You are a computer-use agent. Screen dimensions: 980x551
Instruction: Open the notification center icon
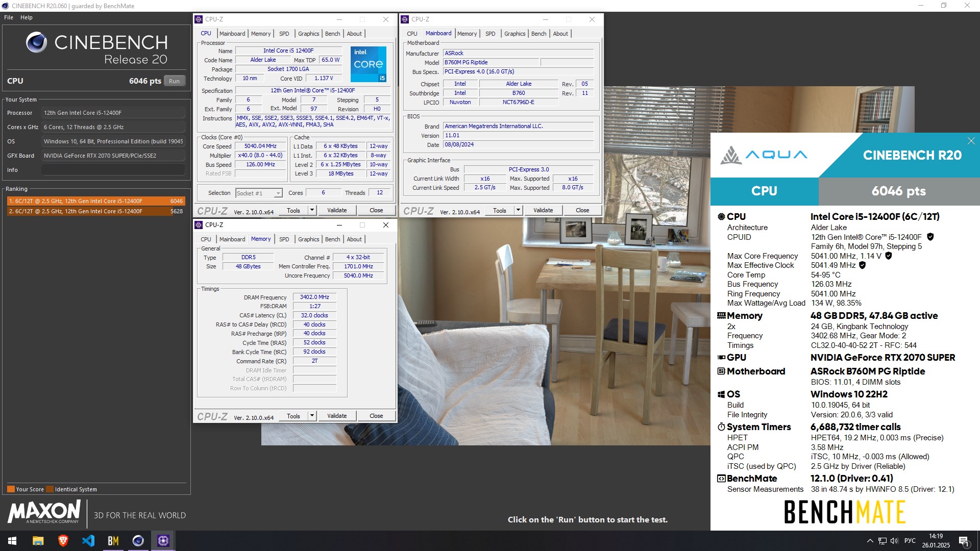click(964, 541)
